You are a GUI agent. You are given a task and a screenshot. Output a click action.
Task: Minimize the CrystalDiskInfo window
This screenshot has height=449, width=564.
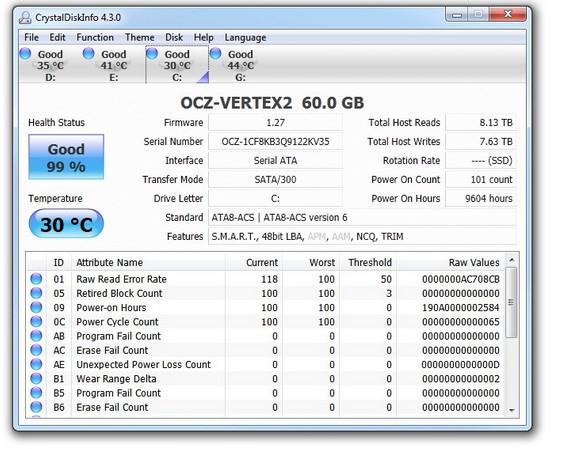point(456,15)
